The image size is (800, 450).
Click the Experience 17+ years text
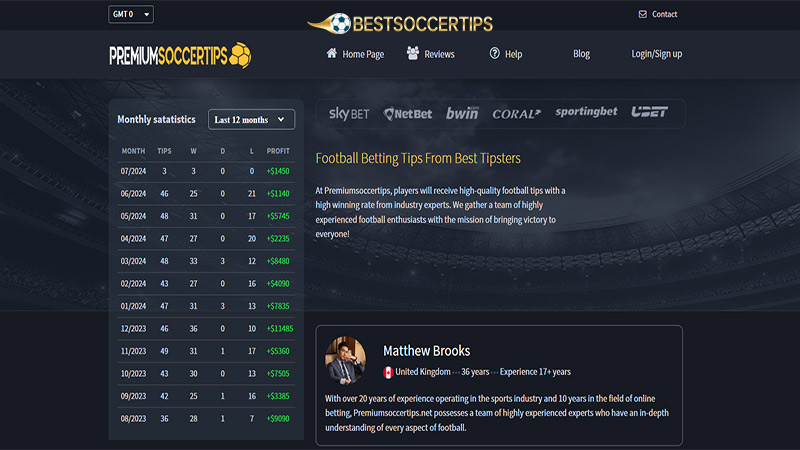pyautogui.click(x=535, y=372)
